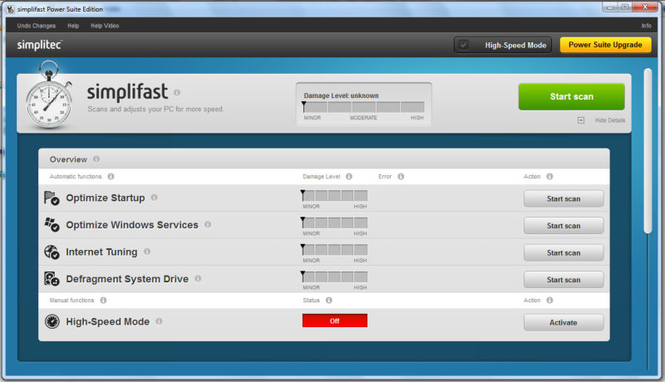Open the Info menu item
This screenshot has height=382, width=665.
tap(646, 26)
